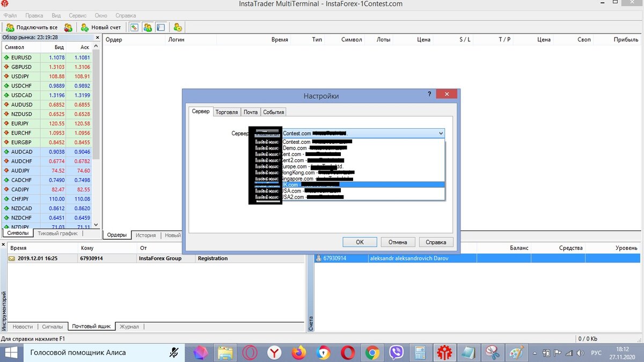Viewport: 644px width, 362px height.
Task: Click the volume icon in system tray
Action: pyautogui.click(x=580, y=353)
